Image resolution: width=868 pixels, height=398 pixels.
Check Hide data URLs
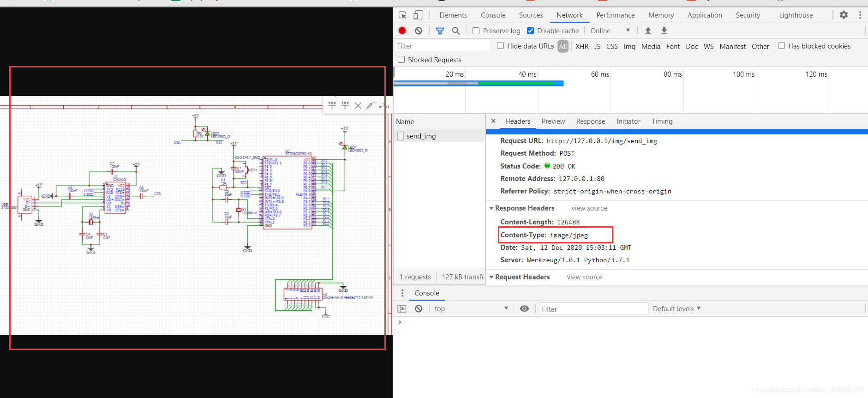tap(500, 46)
